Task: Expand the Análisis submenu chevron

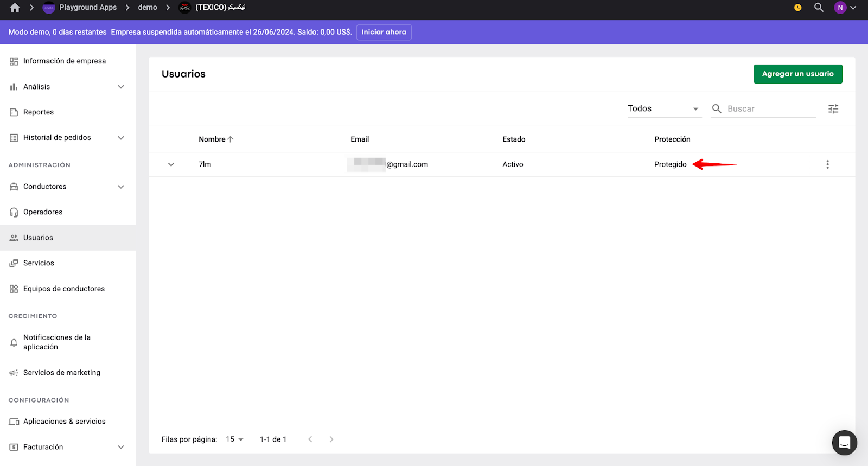Action: pos(121,87)
